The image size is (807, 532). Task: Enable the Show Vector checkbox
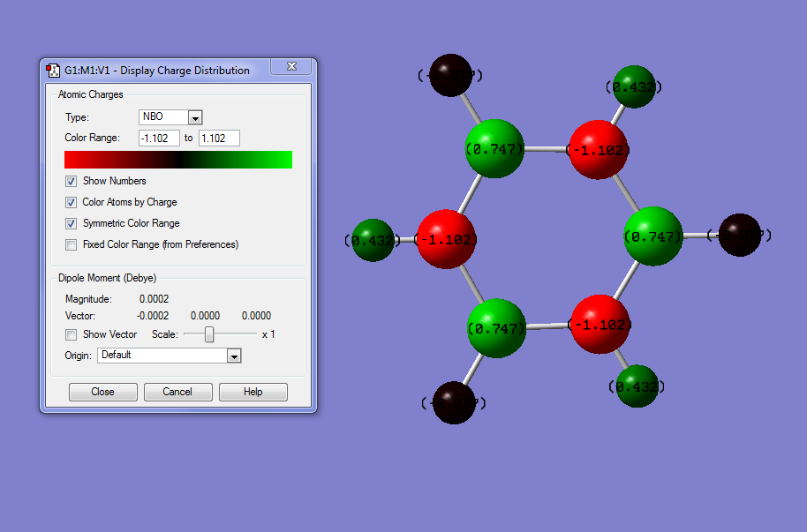click(71, 334)
